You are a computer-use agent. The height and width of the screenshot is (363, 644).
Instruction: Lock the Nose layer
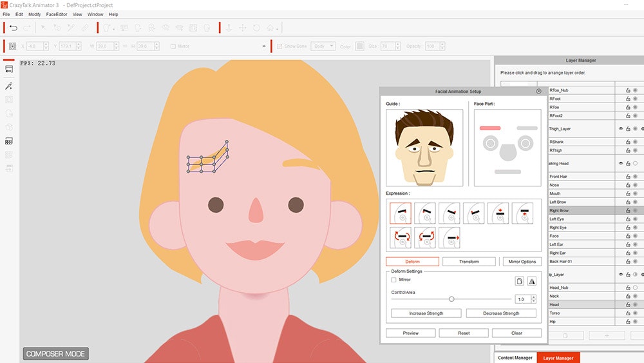[628, 185]
